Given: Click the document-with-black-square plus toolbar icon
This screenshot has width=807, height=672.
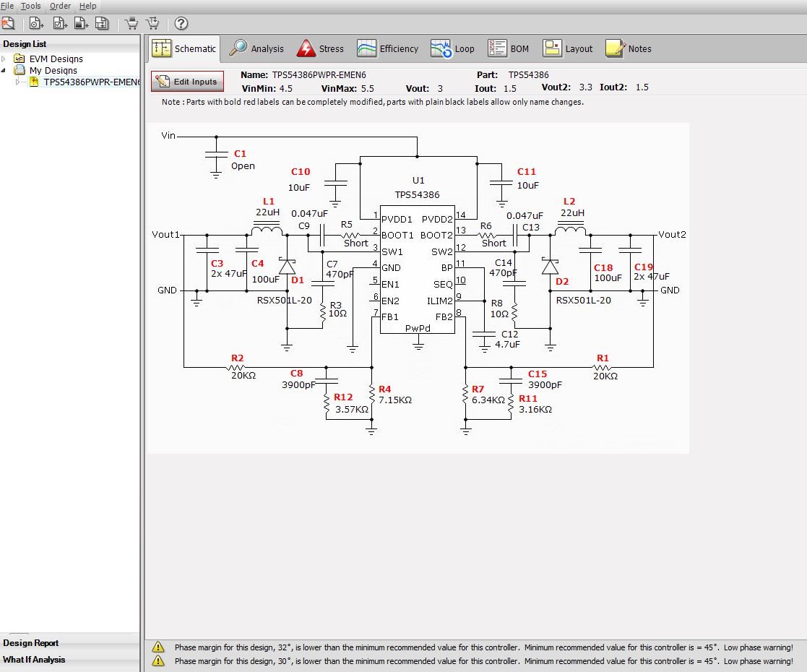Looking at the screenshot, I should [82, 24].
